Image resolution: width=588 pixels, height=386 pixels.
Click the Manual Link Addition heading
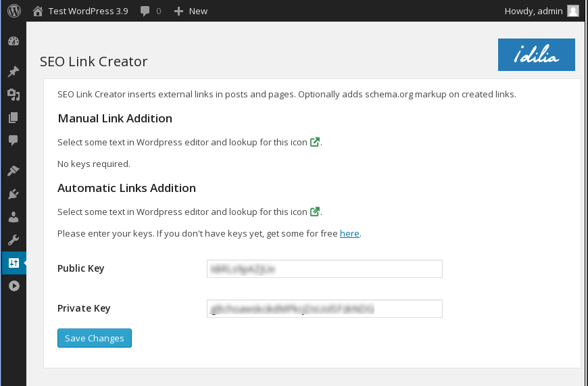(115, 118)
